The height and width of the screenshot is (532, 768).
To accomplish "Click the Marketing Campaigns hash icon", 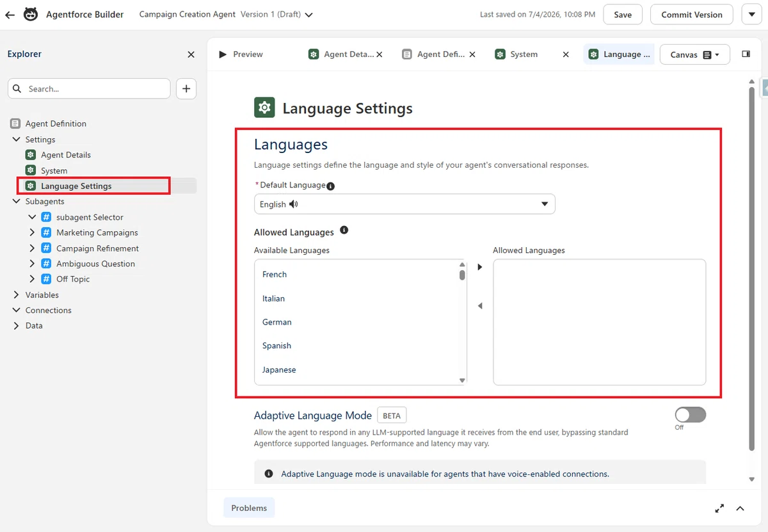I will (46, 232).
